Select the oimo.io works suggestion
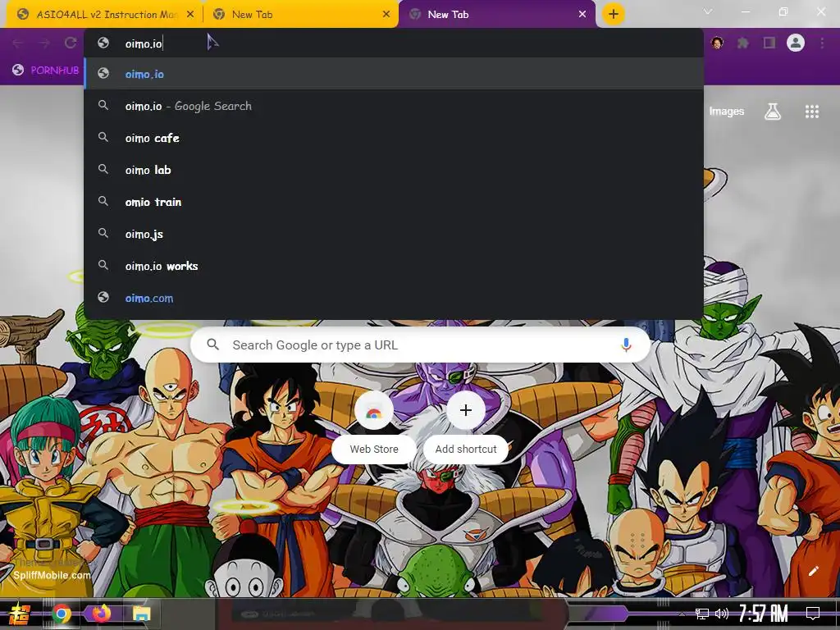This screenshot has height=630, width=840. click(393, 266)
